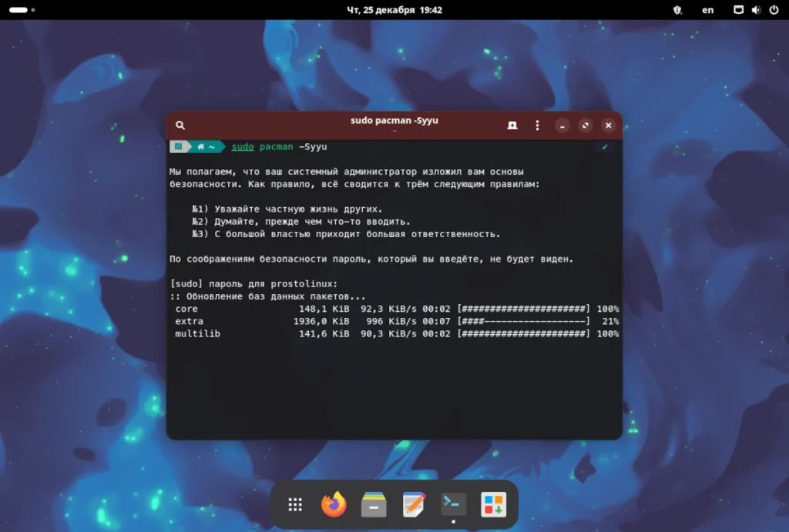Viewport: 789px width, 532px height.
Task: Click the "core" repository row name
Action: [186, 309]
